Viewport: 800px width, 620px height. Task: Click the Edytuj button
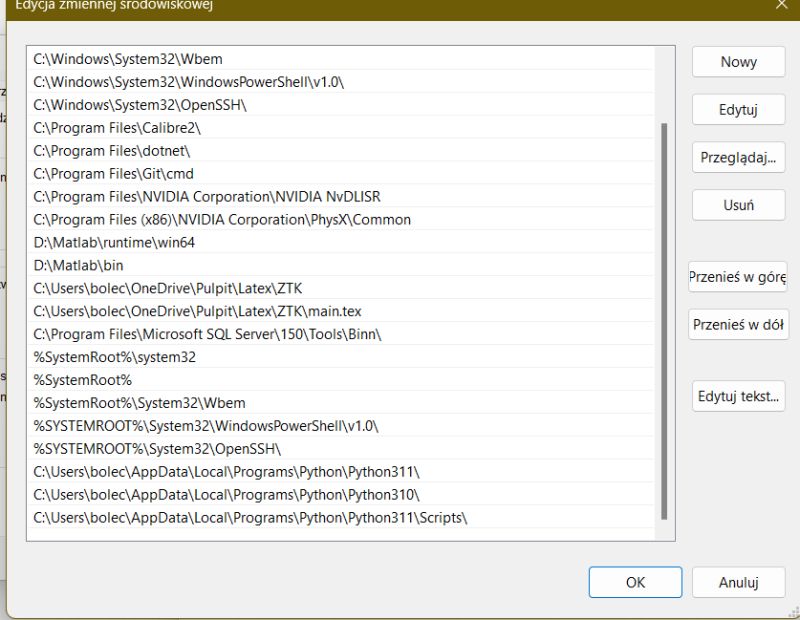coord(738,110)
